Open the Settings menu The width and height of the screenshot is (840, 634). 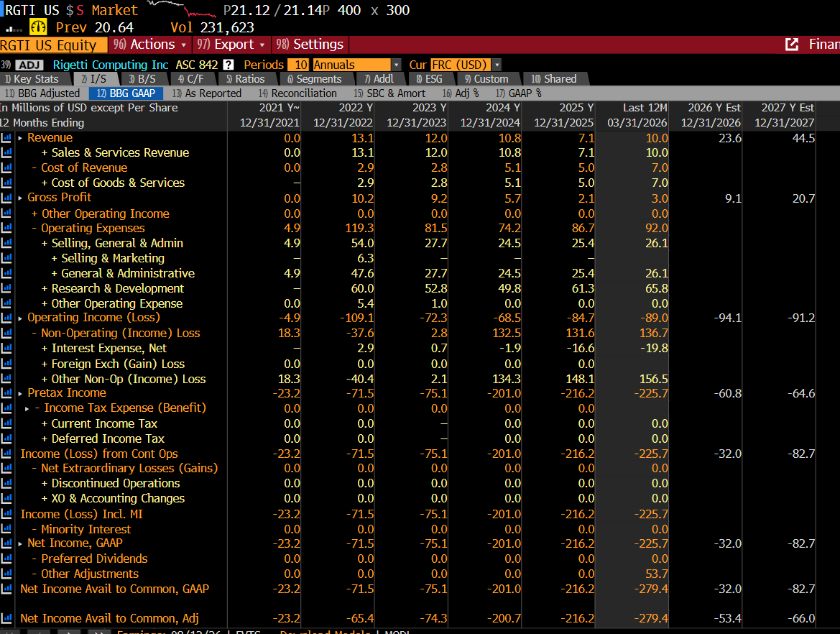tap(310, 45)
